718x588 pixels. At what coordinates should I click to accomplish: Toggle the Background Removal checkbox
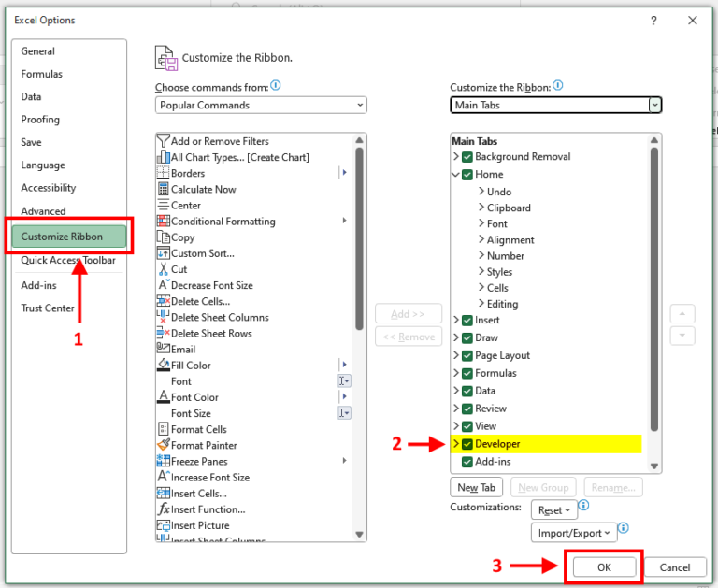(467, 156)
